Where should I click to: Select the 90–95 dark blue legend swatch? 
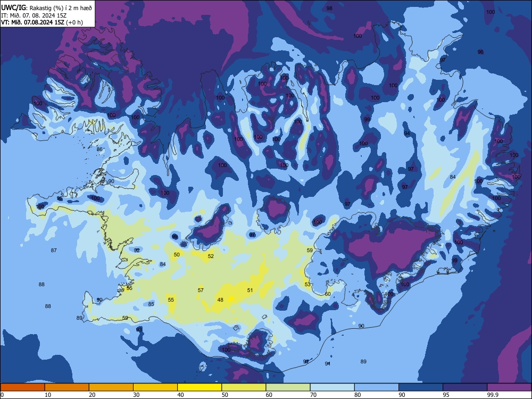tap(421, 387)
